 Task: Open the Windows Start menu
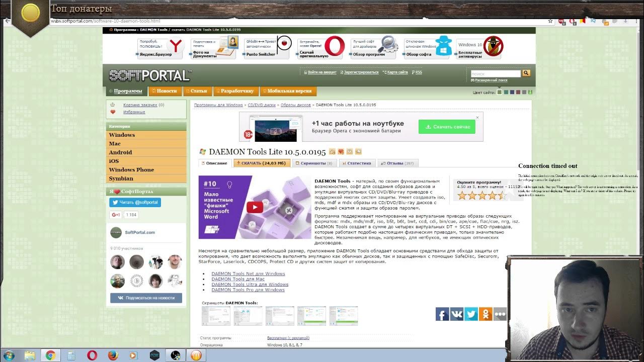click(x=9, y=355)
